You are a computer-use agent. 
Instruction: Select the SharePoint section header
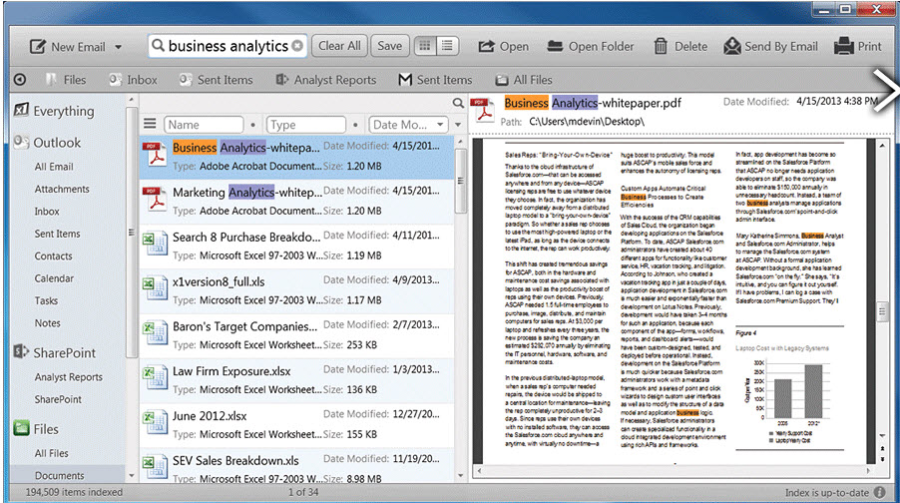55,353
